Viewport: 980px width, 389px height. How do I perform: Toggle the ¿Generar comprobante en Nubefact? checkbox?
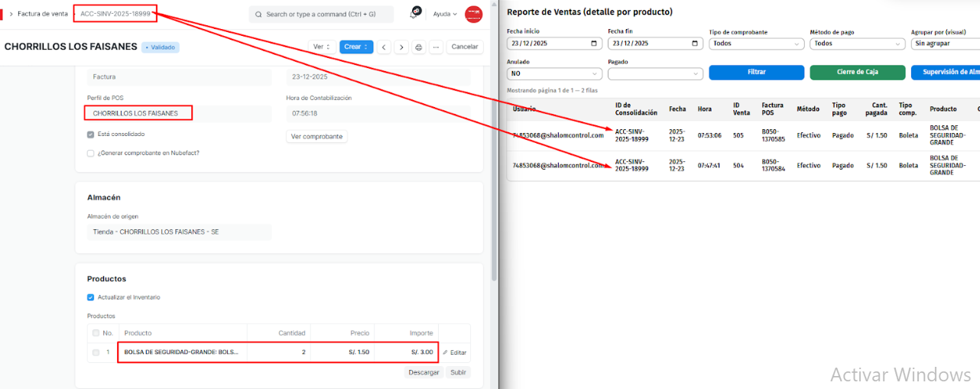click(91, 153)
